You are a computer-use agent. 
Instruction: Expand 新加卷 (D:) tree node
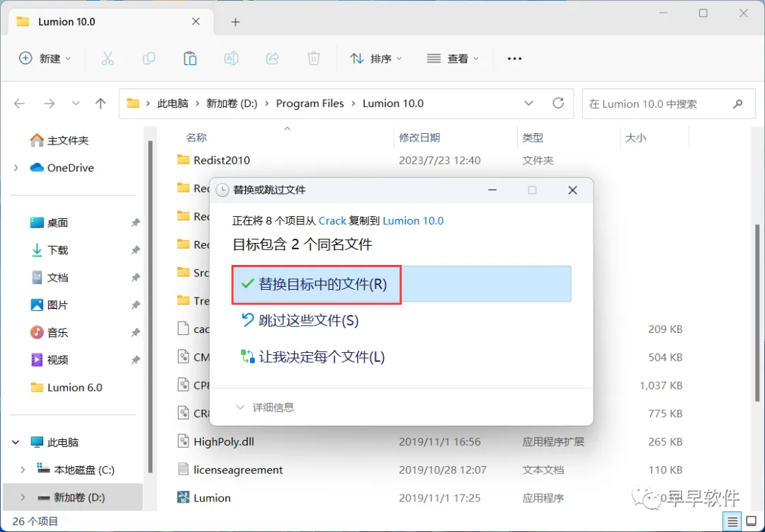click(23, 497)
